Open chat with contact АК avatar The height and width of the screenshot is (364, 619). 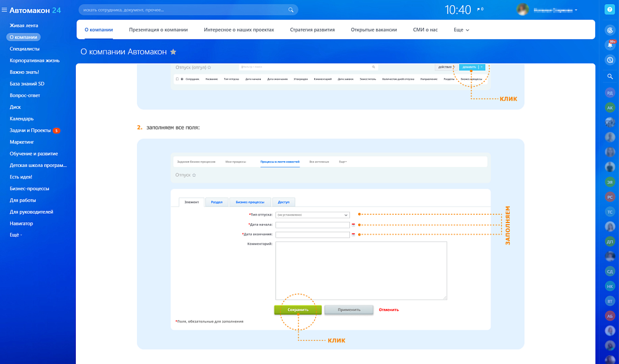pyautogui.click(x=610, y=107)
